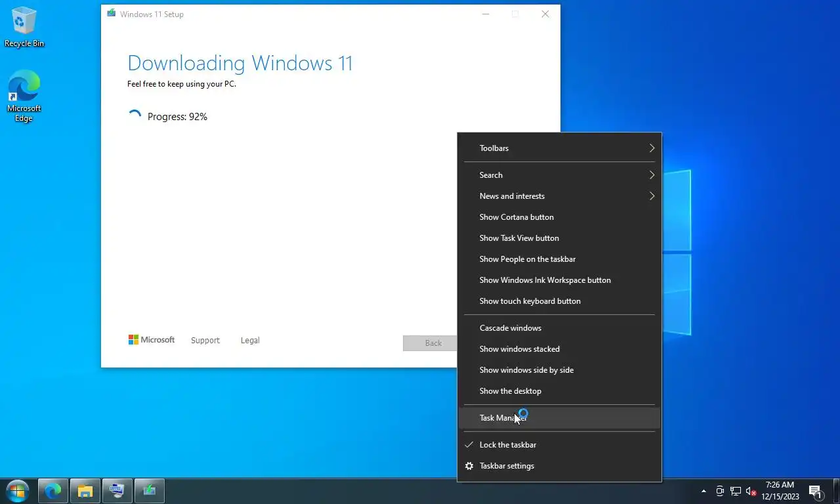Open the network status tray icon
Screen dimensions: 840x504
[x=736, y=491]
